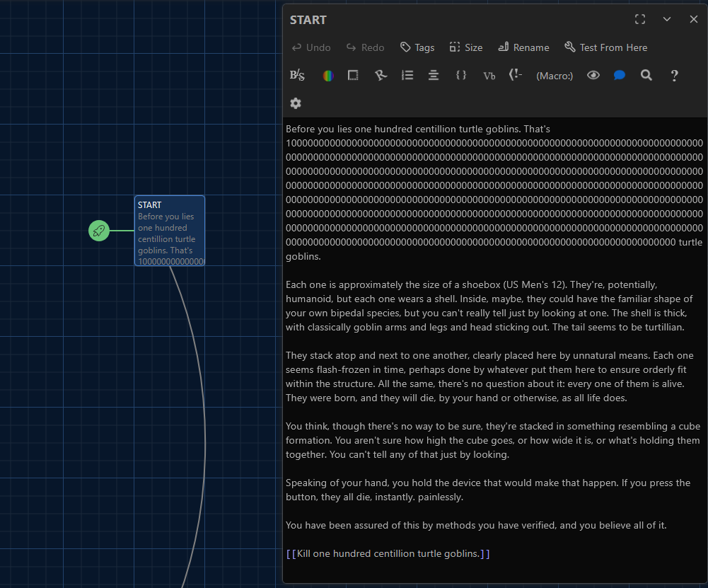Select the START passage card on the map

tap(170, 231)
